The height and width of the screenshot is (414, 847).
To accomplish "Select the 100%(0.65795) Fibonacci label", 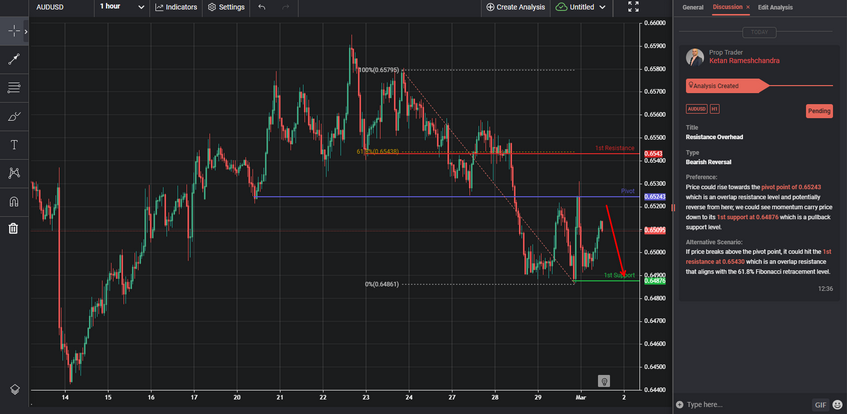I will click(379, 70).
